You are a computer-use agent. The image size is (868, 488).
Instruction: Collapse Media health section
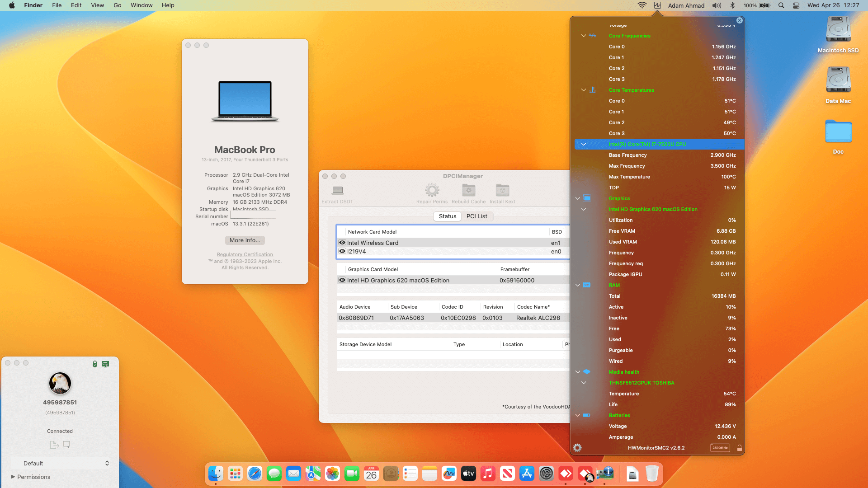pos(578,372)
